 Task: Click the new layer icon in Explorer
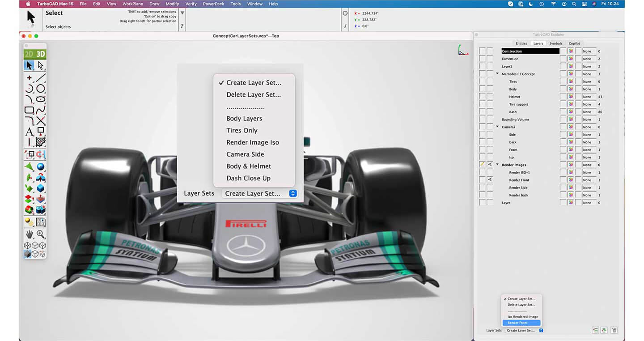click(x=595, y=330)
